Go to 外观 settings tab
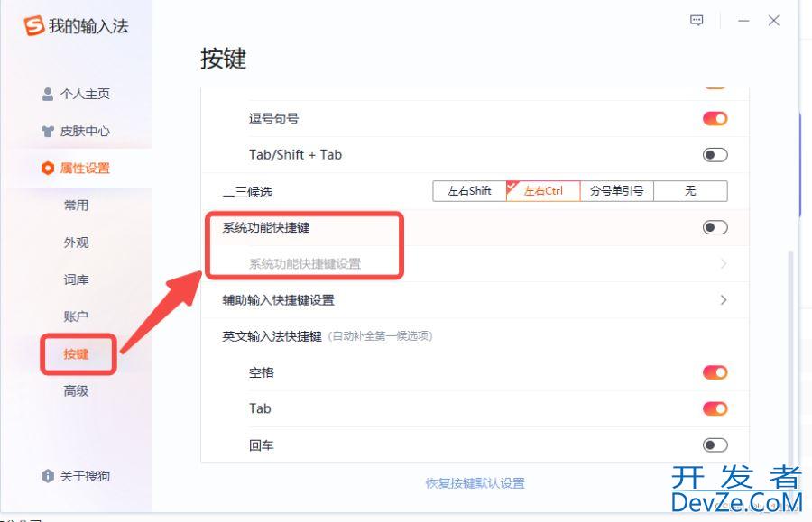Image resolution: width=812 pixels, height=522 pixels. click(76, 243)
